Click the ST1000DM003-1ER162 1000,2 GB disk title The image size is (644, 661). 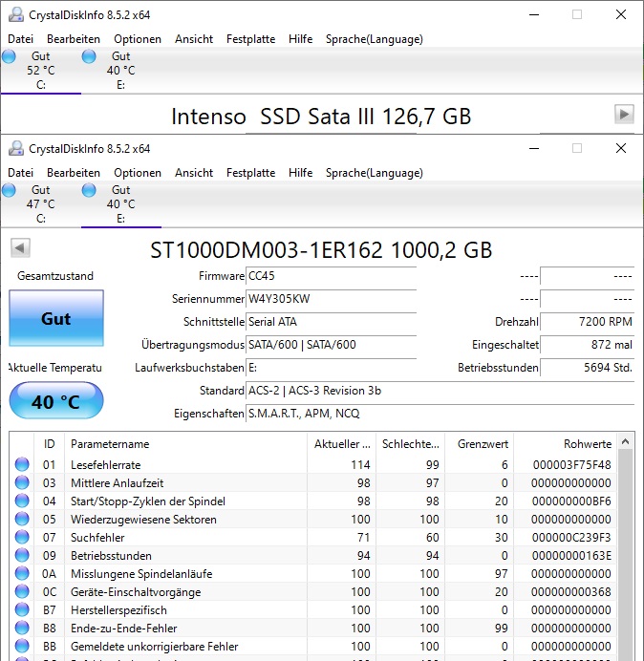click(x=321, y=250)
